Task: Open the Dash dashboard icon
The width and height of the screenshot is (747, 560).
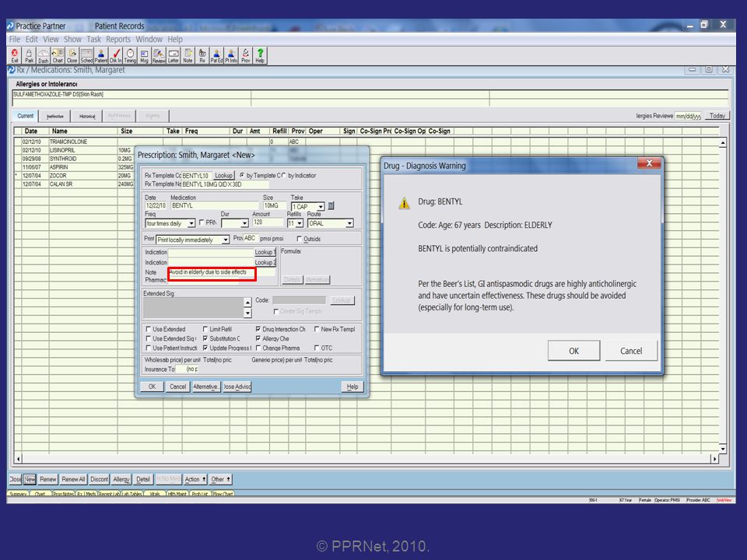Action: 44,55
